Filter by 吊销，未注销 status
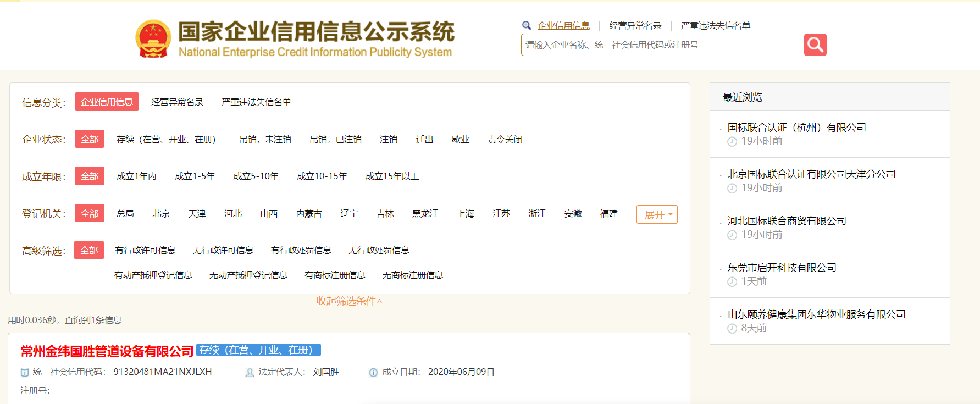 click(x=265, y=139)
